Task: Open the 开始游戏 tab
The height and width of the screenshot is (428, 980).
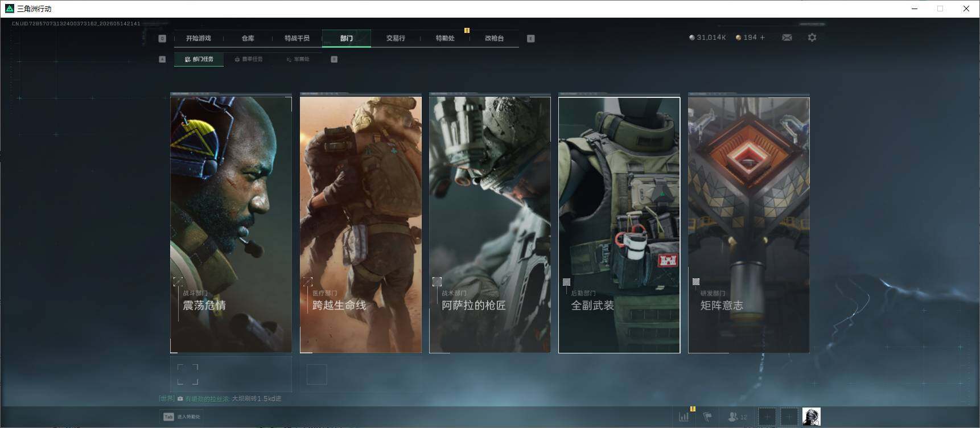Action: 199,38
